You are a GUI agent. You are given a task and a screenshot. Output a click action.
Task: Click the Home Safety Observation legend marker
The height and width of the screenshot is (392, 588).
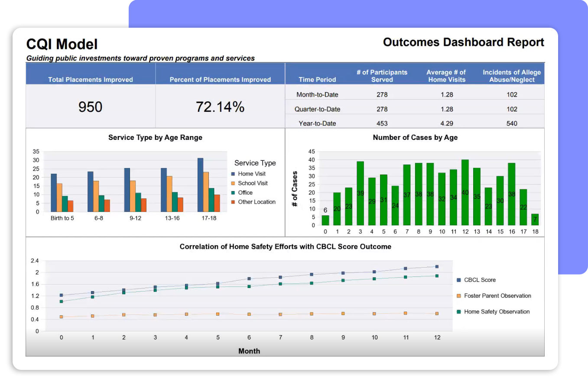pyautogui.click(x=458, y=312)
